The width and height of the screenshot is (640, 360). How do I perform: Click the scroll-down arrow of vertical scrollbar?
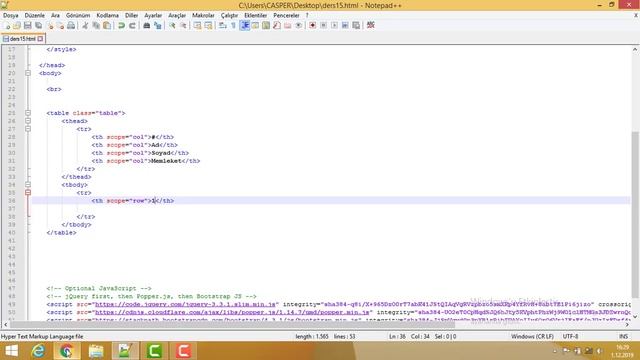(635, 317)
